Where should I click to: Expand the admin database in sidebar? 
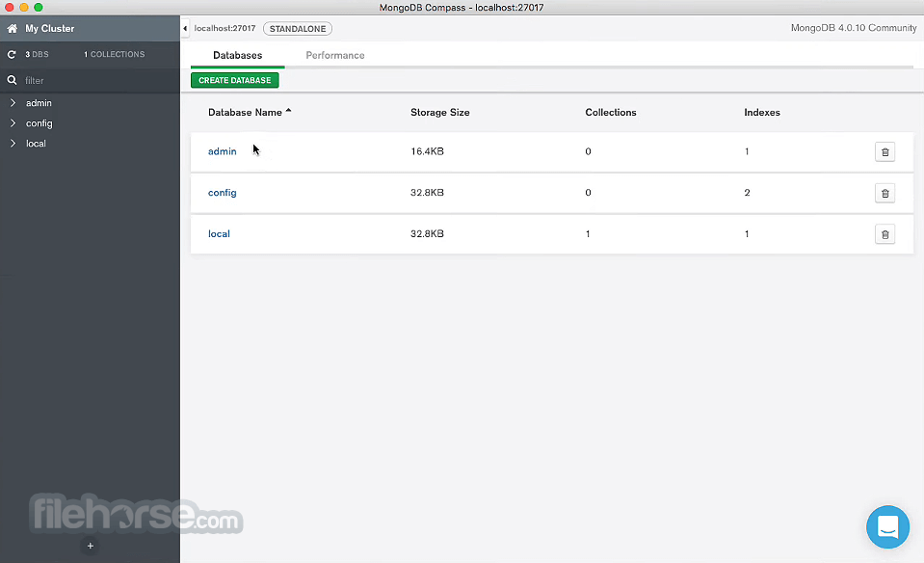coord(13,102)
